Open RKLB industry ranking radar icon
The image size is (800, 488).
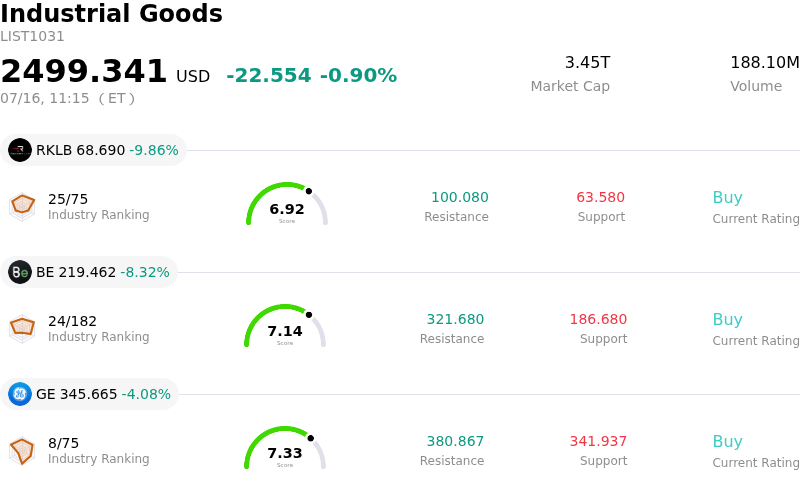[x=22, y=207]
